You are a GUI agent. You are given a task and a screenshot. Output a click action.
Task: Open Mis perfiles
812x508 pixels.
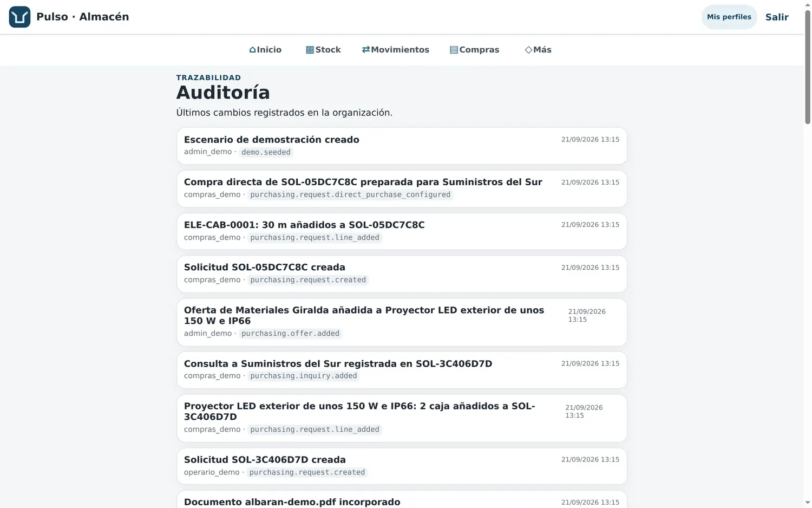729,17
